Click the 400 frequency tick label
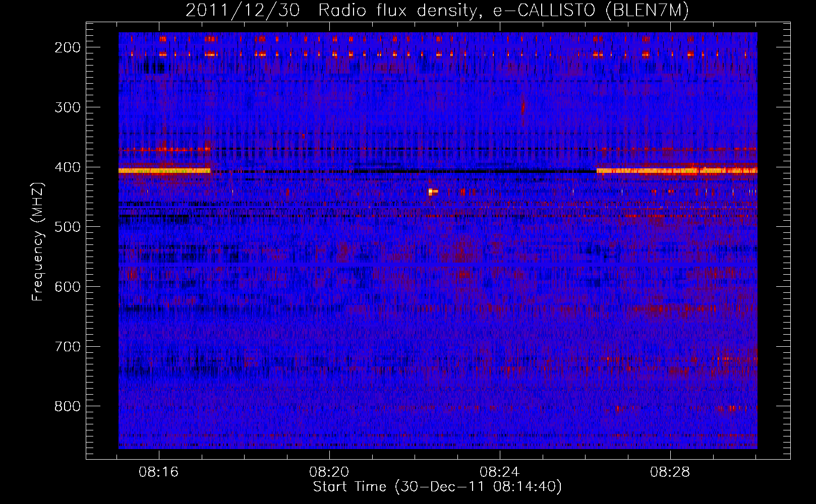Screen dimensions: 816x504 (68, 167)
